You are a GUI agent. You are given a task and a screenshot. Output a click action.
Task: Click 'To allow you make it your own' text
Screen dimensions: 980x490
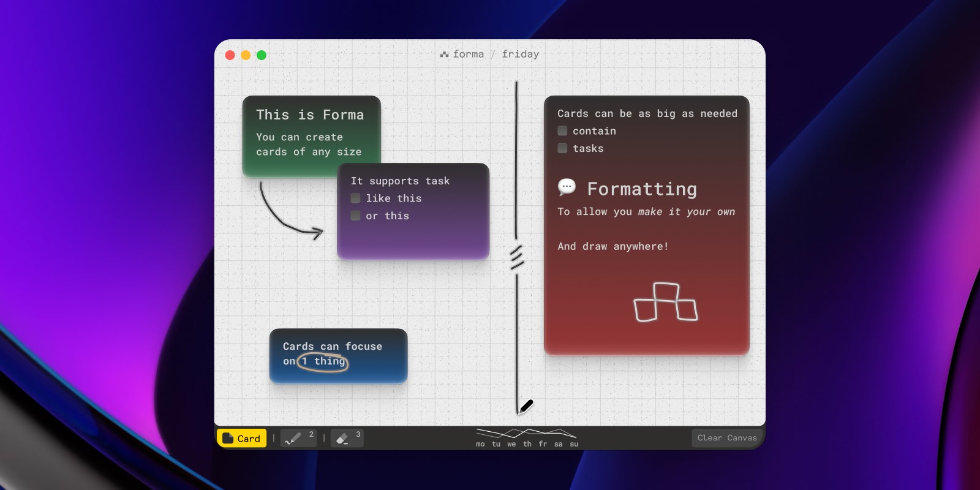click(x=646, y=211)
